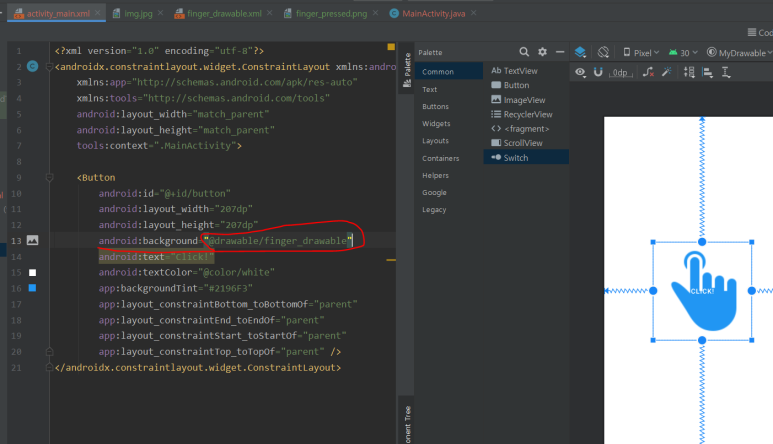
Task: Collapse the ConstraintLayout tag fold arrow
Action: (x=49, y=67)
